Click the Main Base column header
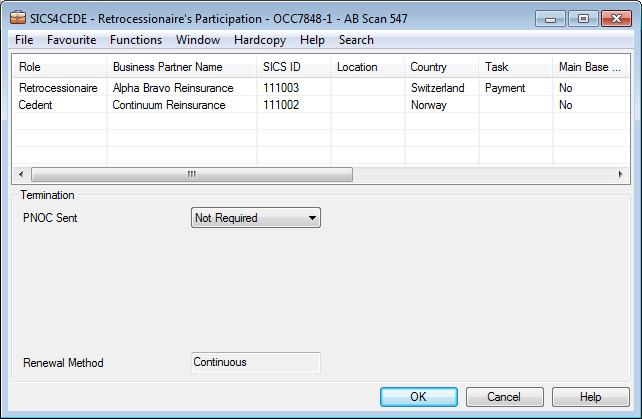The height and width of the screenshot is (419, 642). tap(591, 67)
